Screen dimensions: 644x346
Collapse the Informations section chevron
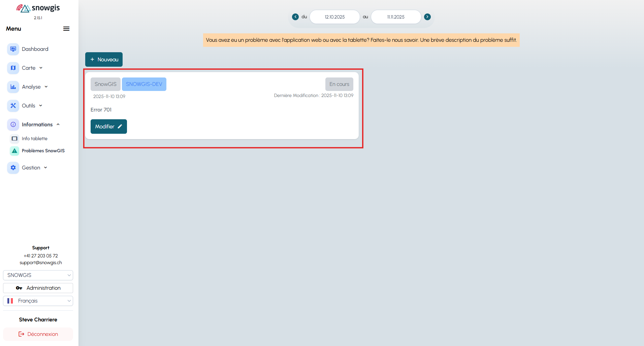[x=58, y=125]
